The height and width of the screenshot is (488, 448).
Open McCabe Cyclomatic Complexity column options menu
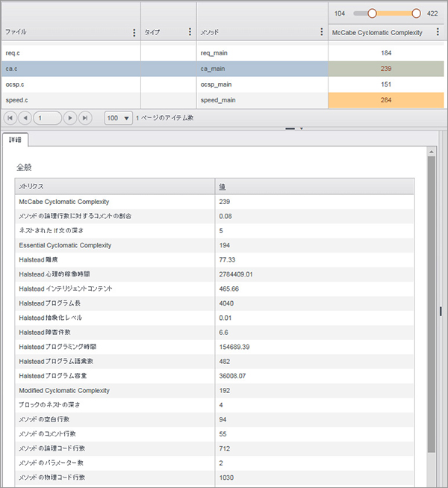tap(438, 31)
